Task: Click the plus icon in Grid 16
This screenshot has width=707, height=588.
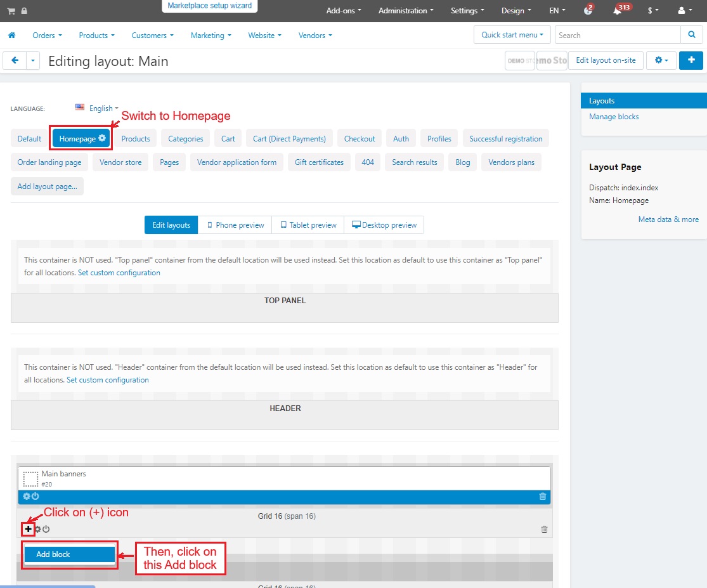Action: 29,529
